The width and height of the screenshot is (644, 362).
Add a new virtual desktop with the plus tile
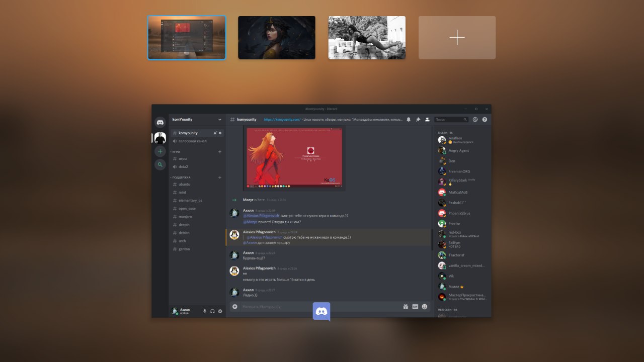457,38
